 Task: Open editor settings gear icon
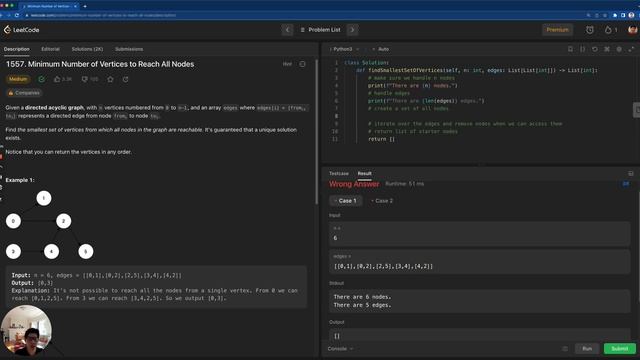619,49
